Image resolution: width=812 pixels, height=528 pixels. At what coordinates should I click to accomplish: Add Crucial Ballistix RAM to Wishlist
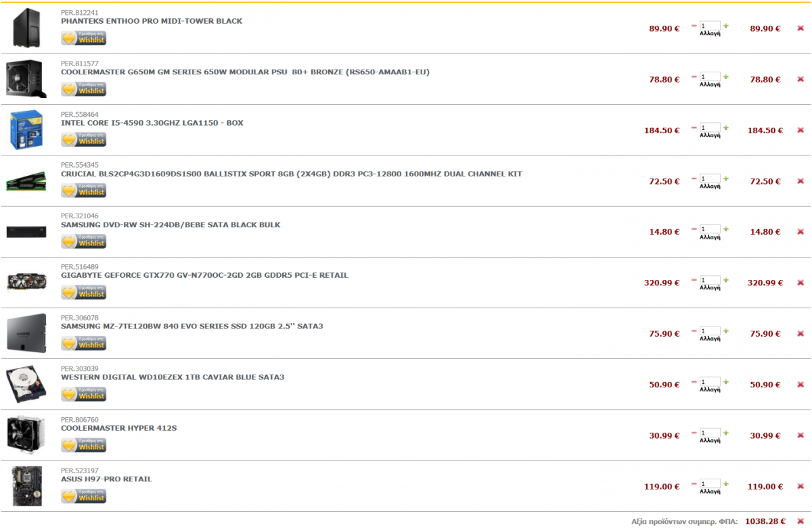pos(84,191)
